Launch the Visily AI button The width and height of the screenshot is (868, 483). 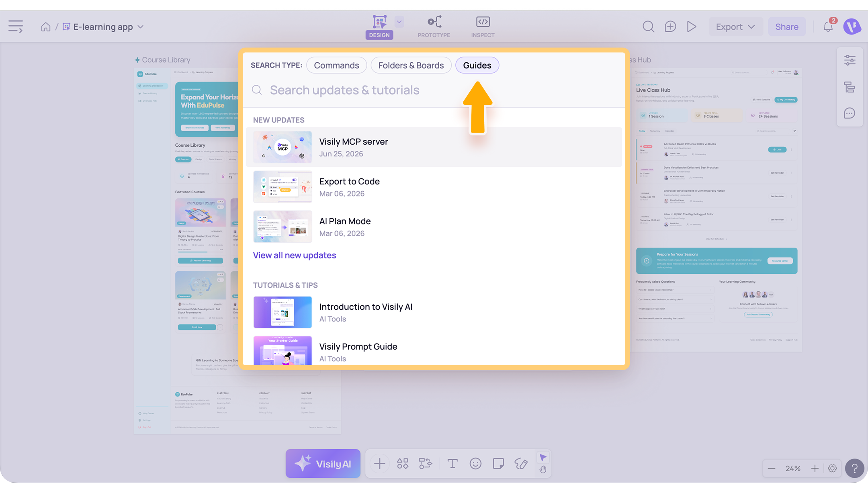click(x=323, y=464)
